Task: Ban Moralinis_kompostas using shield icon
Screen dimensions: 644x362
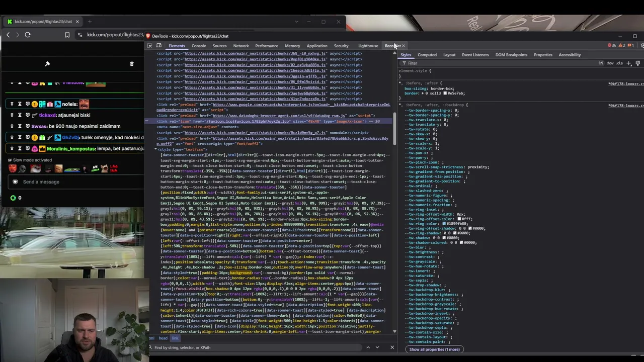Action: pos(28,148)
